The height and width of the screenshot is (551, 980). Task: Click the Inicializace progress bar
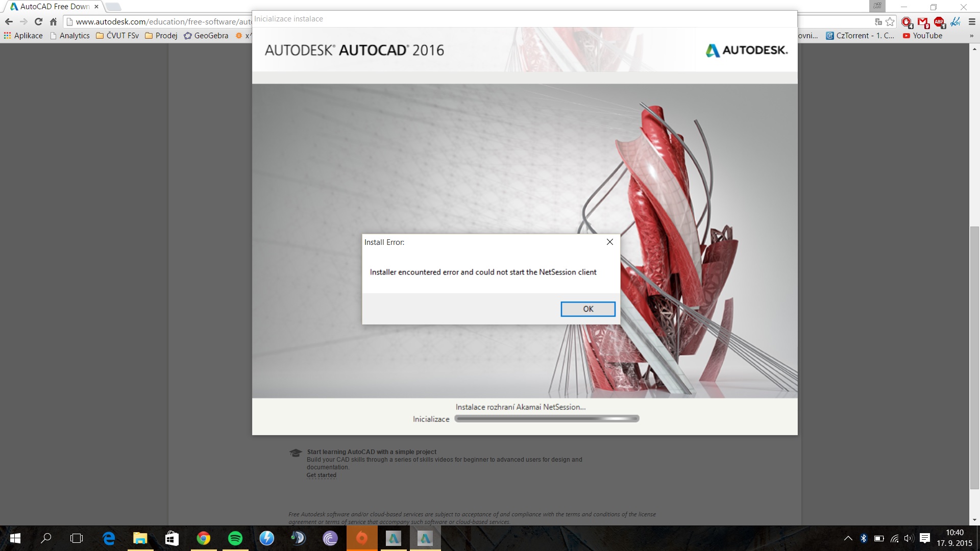[546, 419]
